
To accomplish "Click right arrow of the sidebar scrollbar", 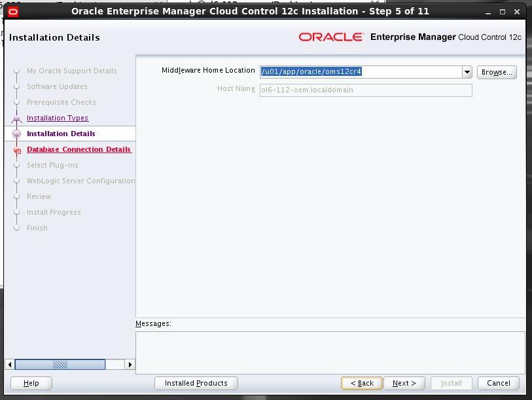I will 130,365.
